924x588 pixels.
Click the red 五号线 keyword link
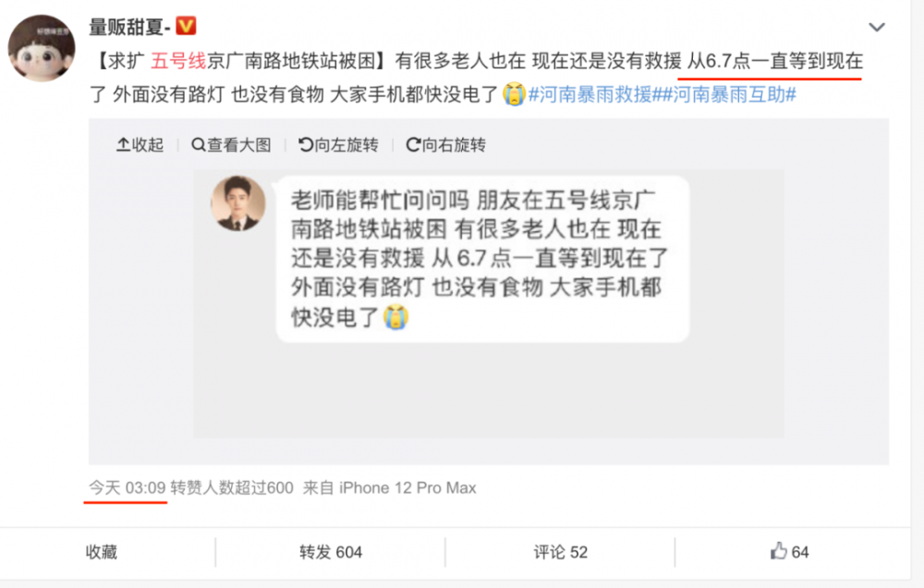click(x=178, y=61)
